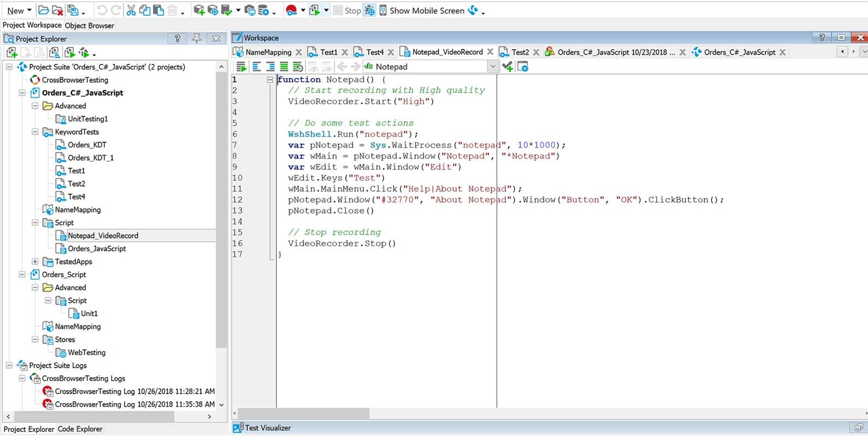868x436 pixels.
Task: Click the red Record icon
Action: coord(292,10)
